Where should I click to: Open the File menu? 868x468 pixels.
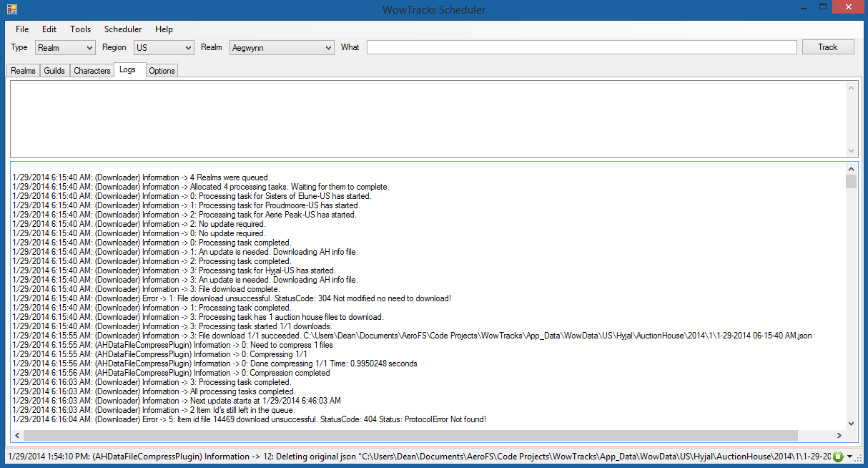22,29
